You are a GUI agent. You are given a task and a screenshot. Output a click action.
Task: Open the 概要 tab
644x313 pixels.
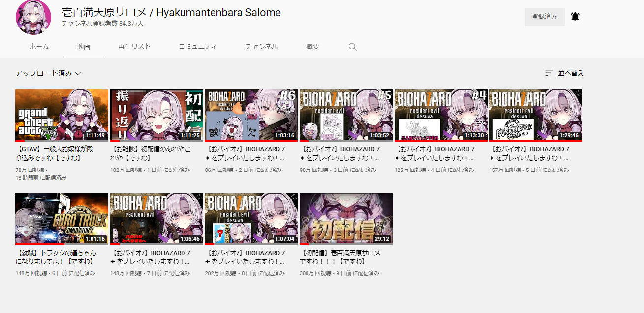pos(312,47)
